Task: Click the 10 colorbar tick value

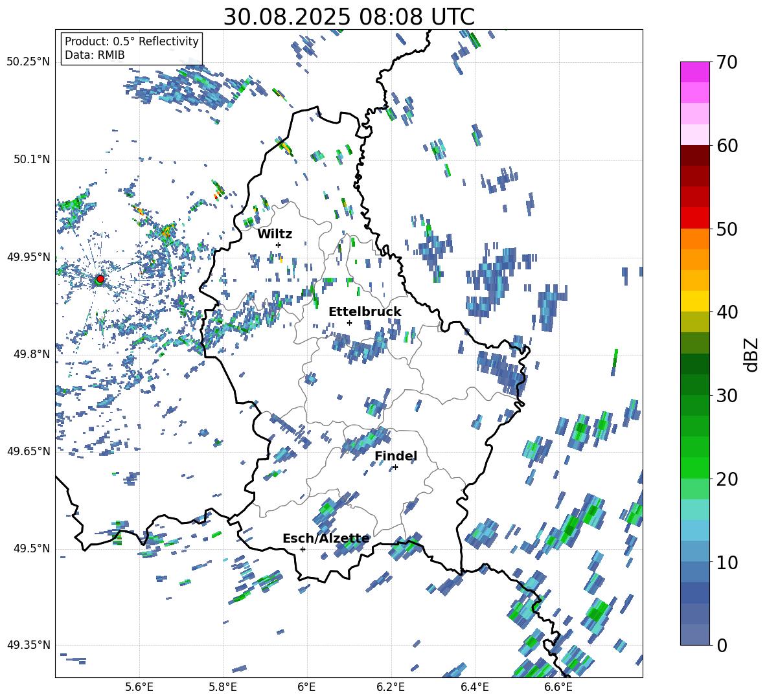Action: (727, 562)
